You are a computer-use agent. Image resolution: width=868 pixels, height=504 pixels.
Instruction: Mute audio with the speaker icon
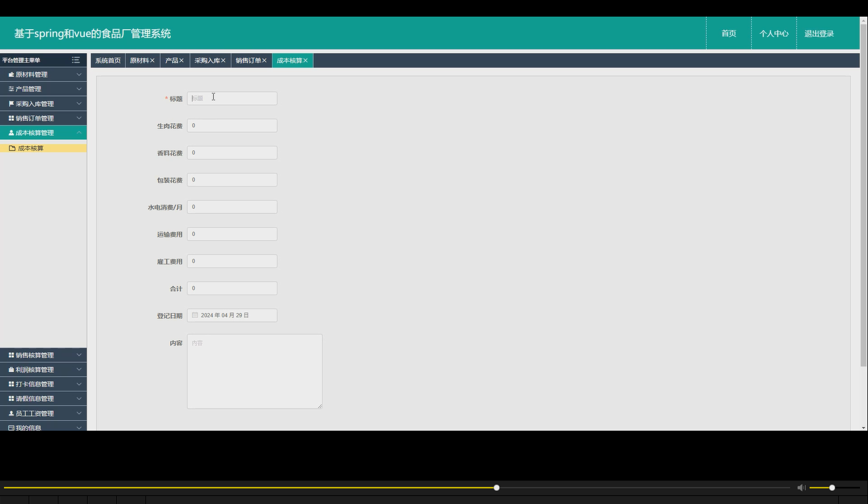(x=801, y=487)
